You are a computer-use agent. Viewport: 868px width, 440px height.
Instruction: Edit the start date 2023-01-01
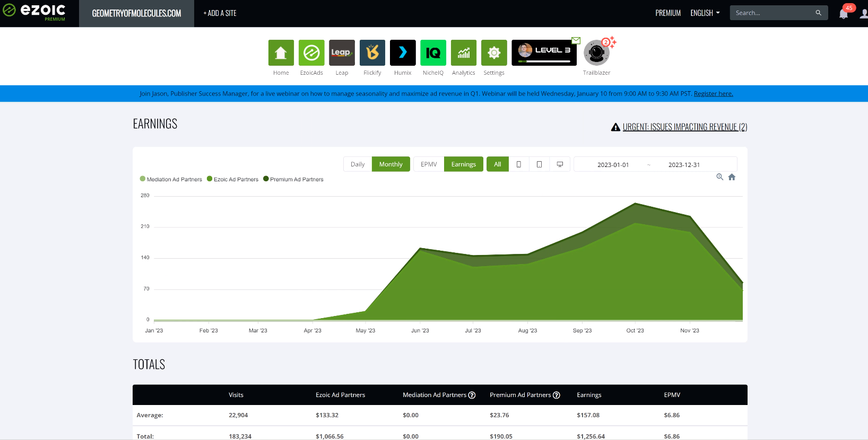(x=613, y=165)
